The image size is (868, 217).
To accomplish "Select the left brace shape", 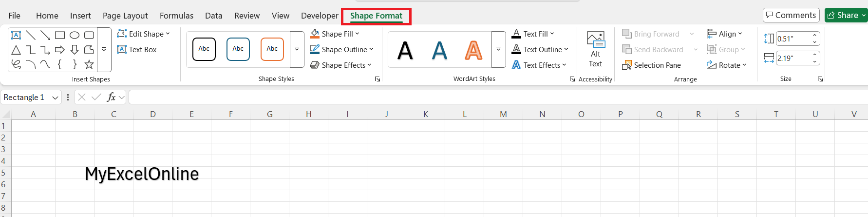I will coord(60,64).
